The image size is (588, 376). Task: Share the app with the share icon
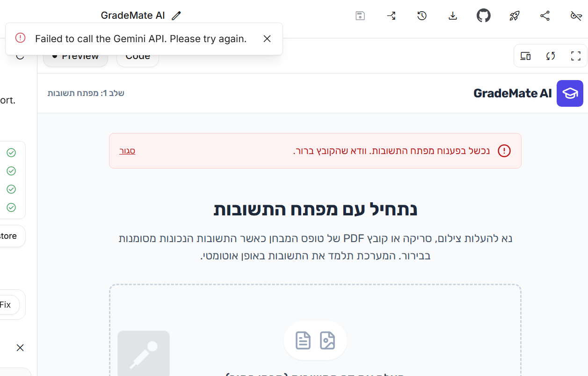tap(544, 15)
